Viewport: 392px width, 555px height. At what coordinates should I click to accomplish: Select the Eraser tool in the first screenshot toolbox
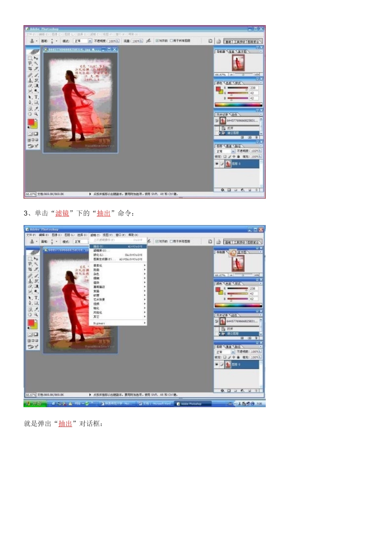(30, 86)
